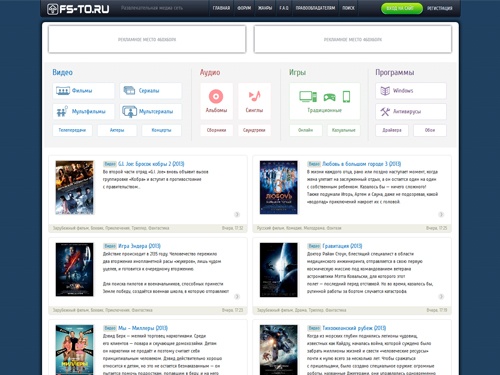The image size is (500, 375).
Task: Go to Главная in top menu
Action: (x=221, y=8)
